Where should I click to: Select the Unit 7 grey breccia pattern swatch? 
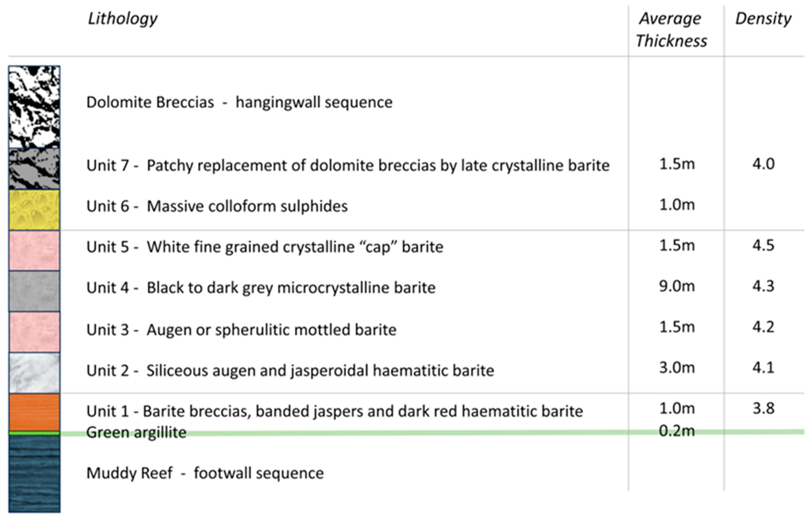coord(34,169)
